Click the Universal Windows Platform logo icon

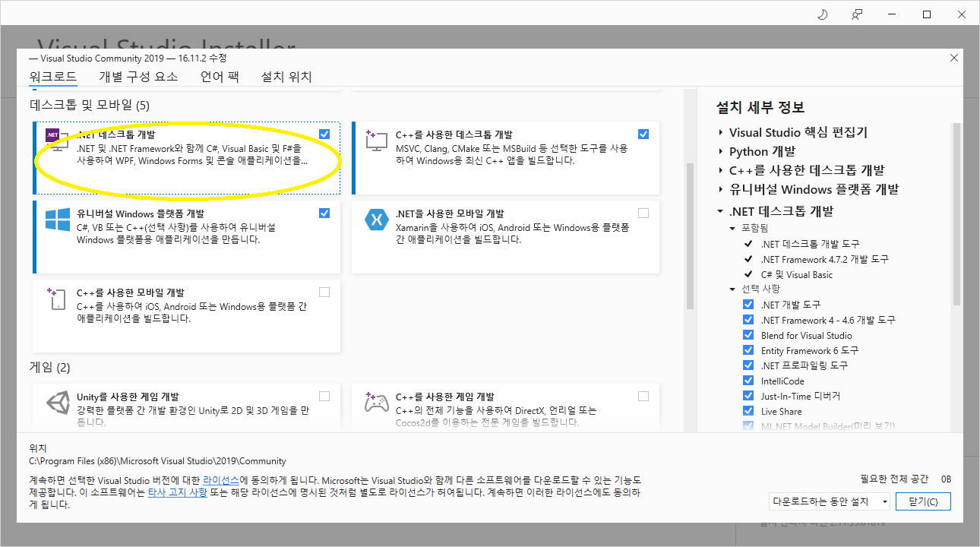(58, 220)
